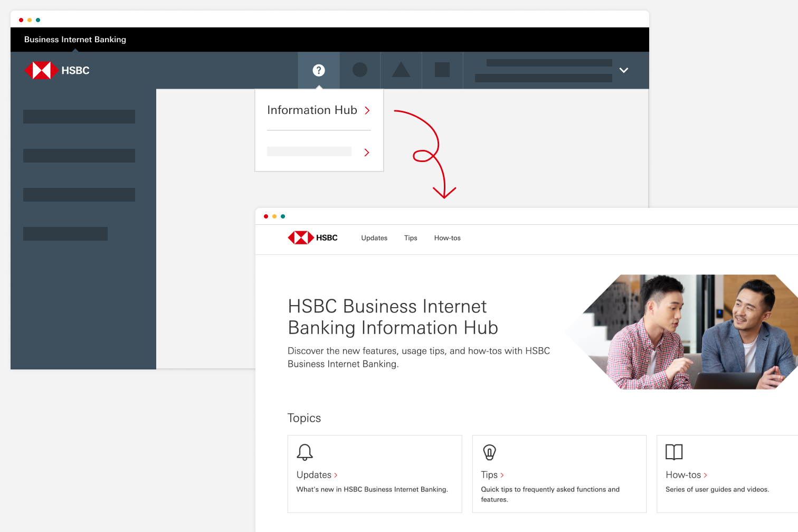Switch to the How-tos navigation item
Viewport: 798px width, 532px height.
click(447, 237)
